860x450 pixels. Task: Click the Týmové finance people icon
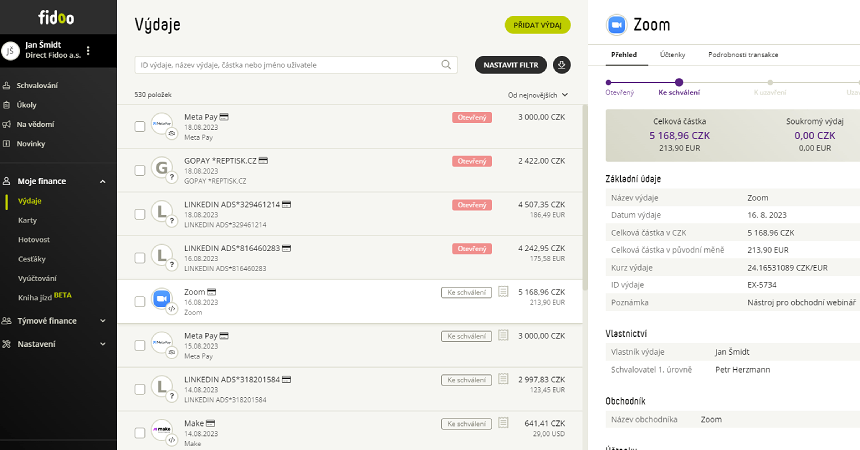click(x=7, y=321)
